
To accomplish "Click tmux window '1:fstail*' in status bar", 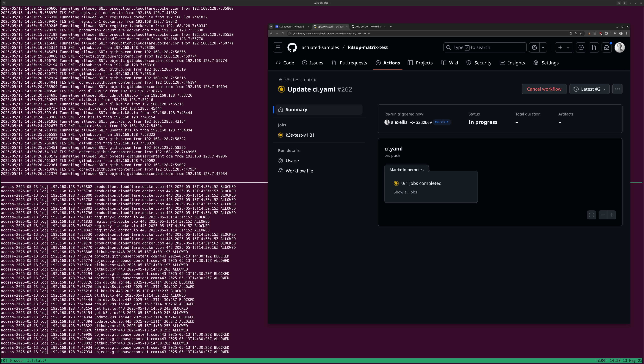I will (x=36, y=361).
